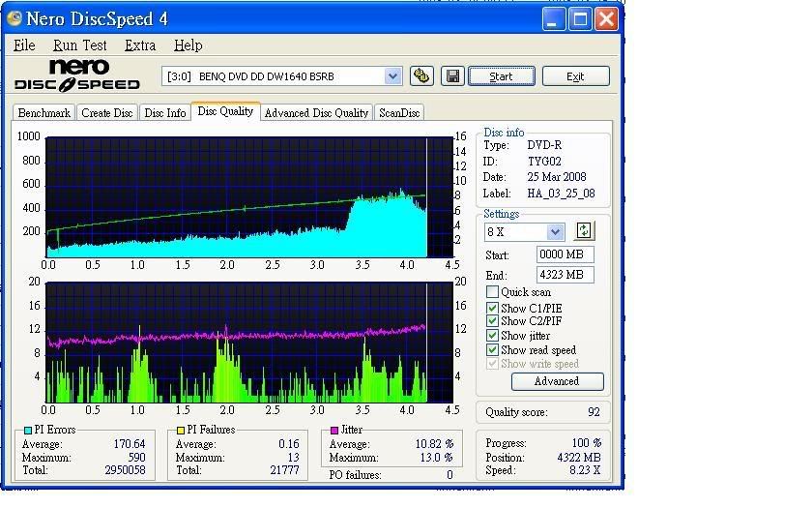Click PI Failures total 21777
812x508 pixels.
[x=284, y=470]
